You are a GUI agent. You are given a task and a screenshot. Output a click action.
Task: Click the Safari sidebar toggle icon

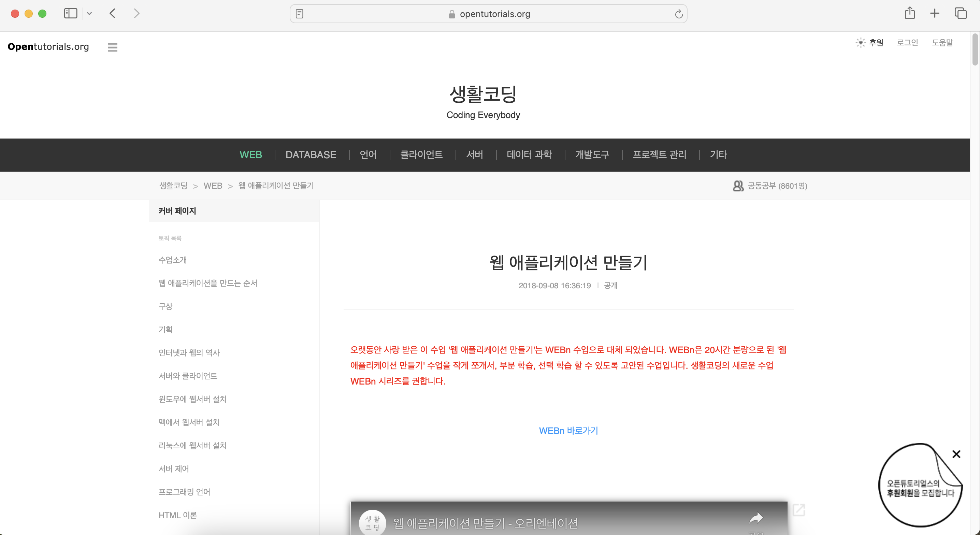(x=70, y=14)
